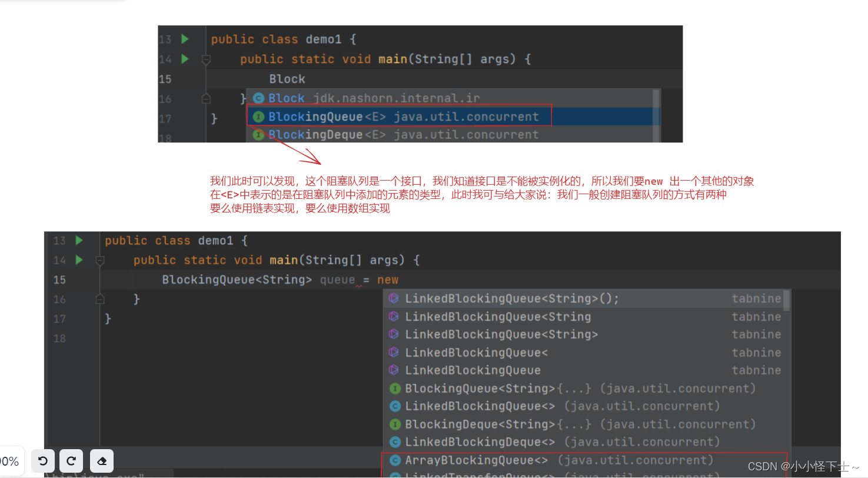
Task: Click fold end marker at top snippet line 16
Action: pyautogui.click(x=205, y=98)
